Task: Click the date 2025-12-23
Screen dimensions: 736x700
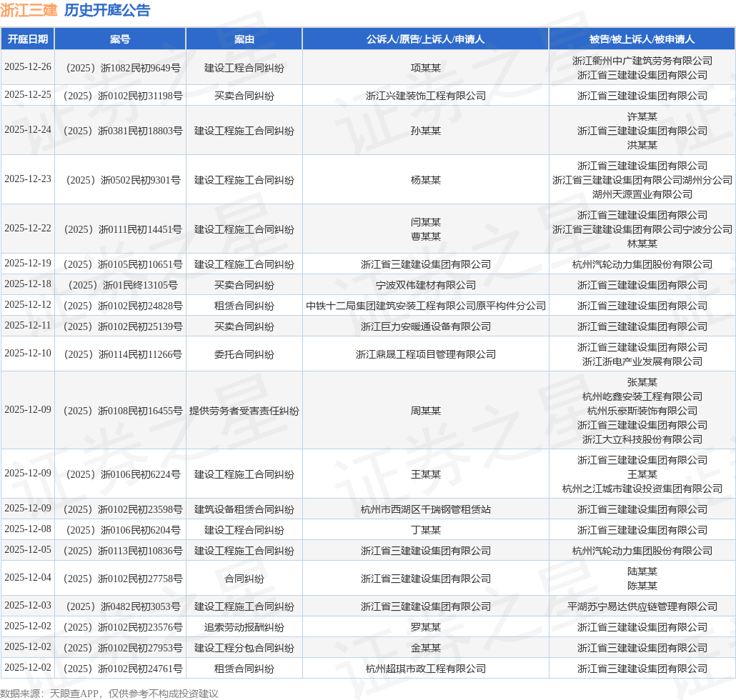Action: point(28,179)
